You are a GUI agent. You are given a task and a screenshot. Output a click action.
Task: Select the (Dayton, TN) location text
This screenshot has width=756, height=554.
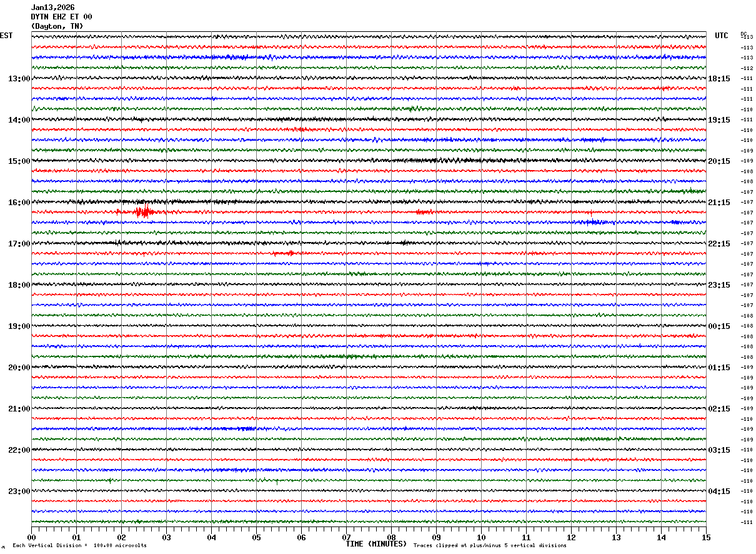tap(57, 26)
